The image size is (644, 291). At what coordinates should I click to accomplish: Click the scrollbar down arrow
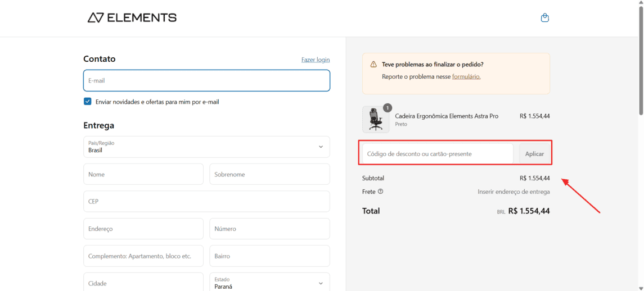coord(641,288)
